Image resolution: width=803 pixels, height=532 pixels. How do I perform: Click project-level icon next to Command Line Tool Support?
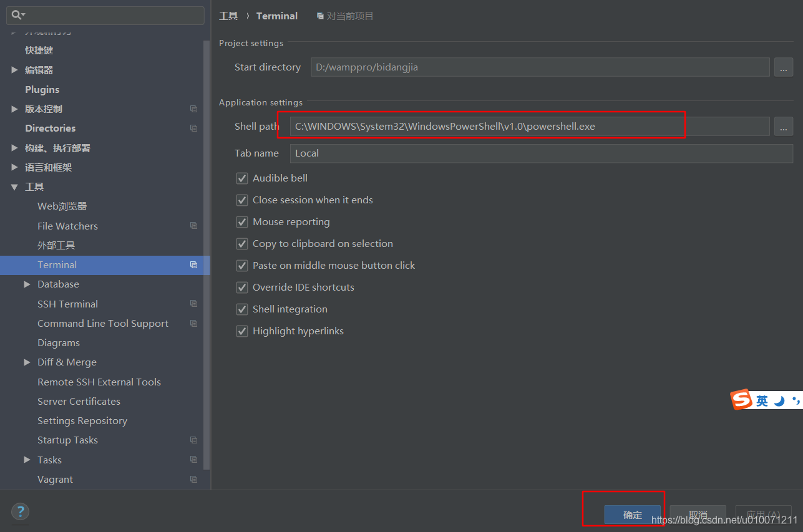[194, 323]
